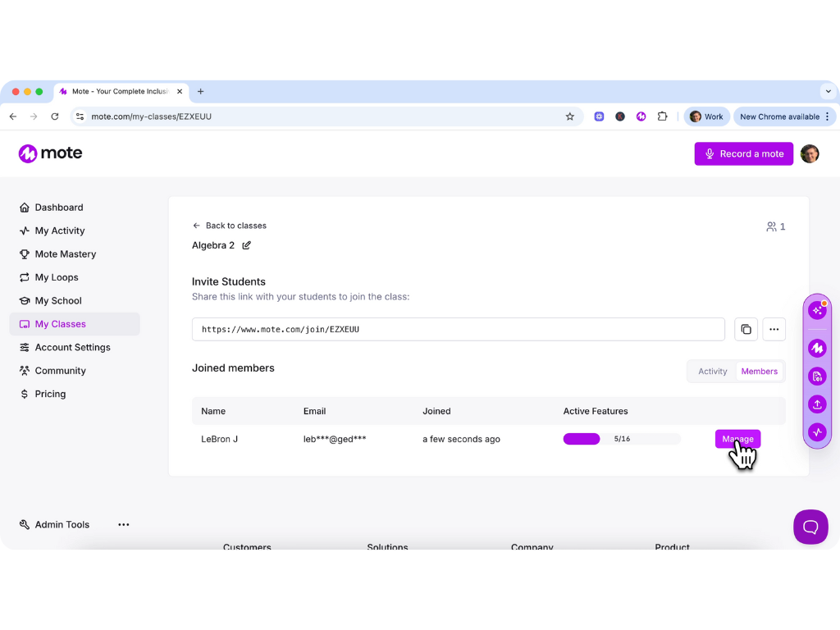Go Back to classes

(x=230, y=226)
